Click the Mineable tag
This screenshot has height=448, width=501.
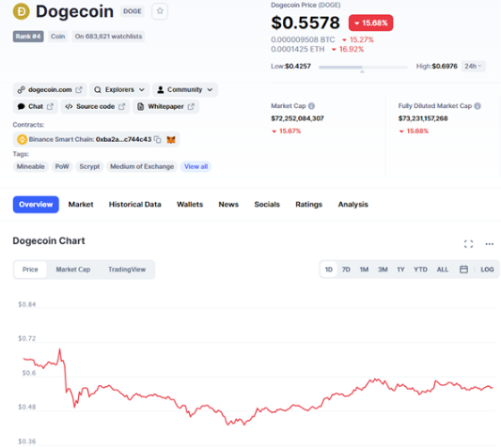coord(31,166)
